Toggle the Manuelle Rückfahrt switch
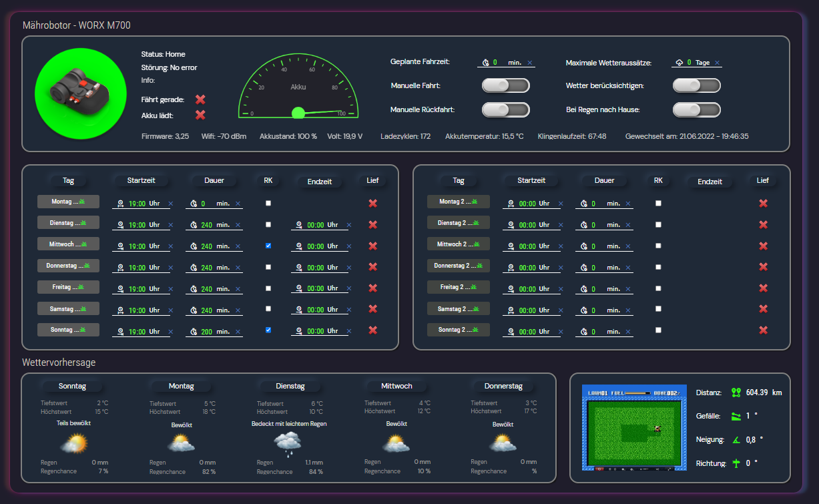The width and height of the screenshot is (819, 504). 505,109
